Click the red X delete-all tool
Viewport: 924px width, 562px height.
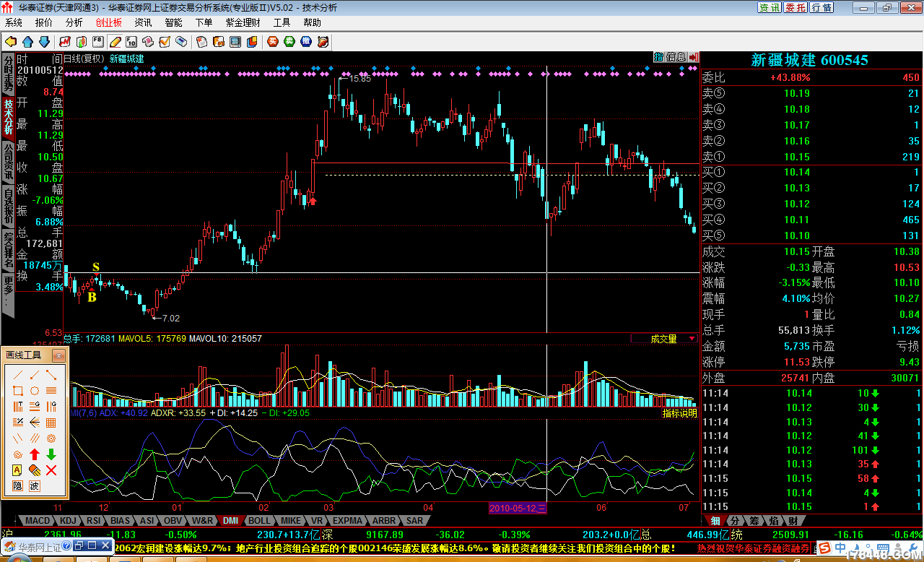pyautogui.click(x=51, y=470)
